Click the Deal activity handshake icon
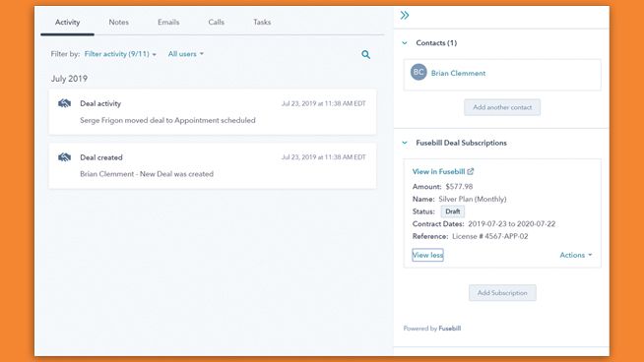The image size is (644, 362). click(64, 103)
